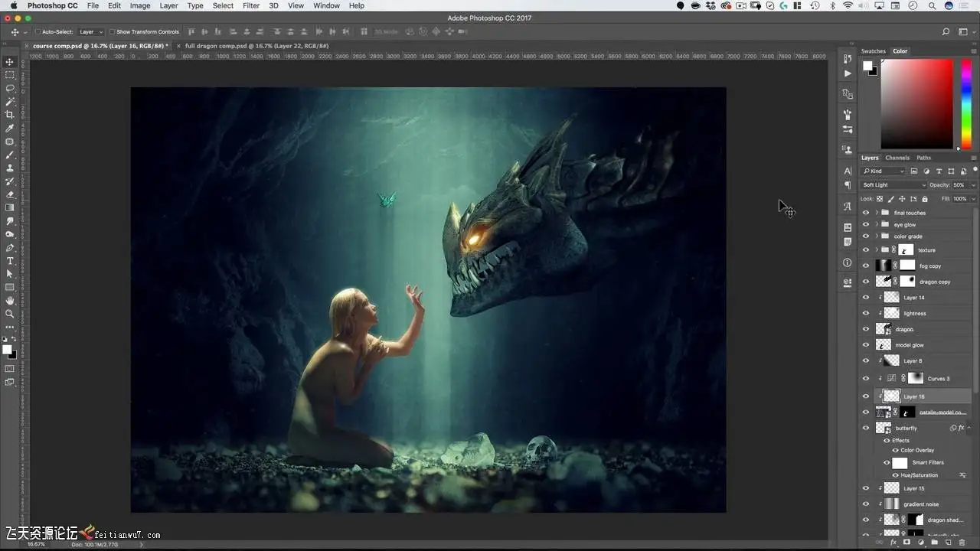Screen dimensions: 980x551
Task: Expand the final touches layer group
Action: tap(876, 213)
